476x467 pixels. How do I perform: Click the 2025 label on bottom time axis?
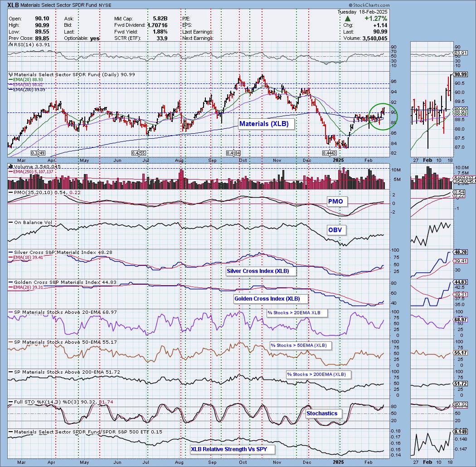pyautogui.click(x=338, y=462)
